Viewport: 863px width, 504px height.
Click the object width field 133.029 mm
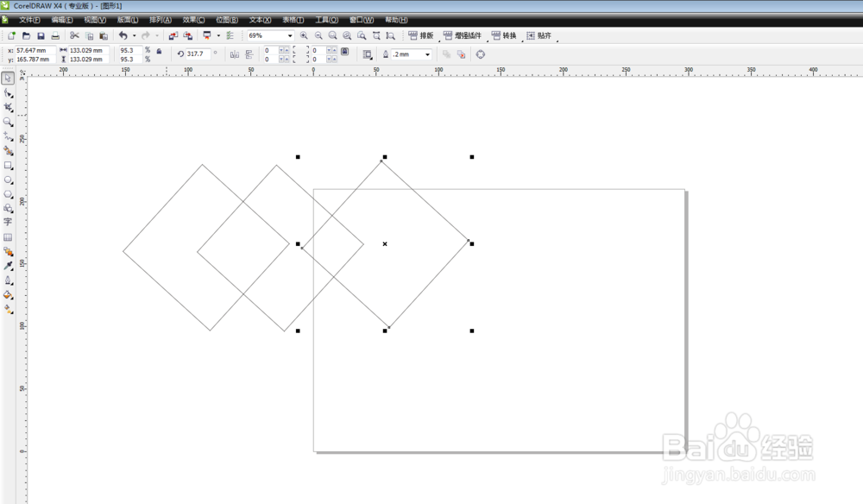[87, 50]
